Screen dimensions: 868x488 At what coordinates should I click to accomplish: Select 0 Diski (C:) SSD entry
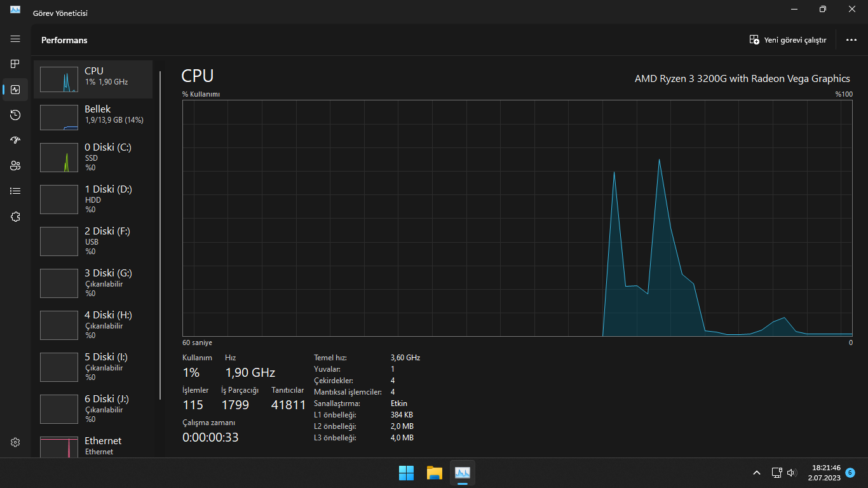pos(93,157)
